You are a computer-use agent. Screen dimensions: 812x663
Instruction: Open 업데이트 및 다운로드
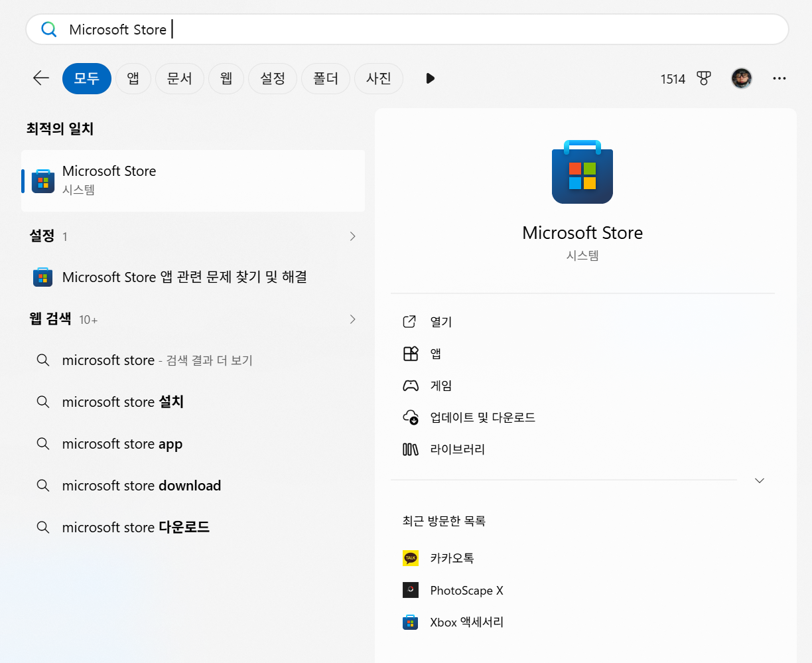(x=482, y=417)
